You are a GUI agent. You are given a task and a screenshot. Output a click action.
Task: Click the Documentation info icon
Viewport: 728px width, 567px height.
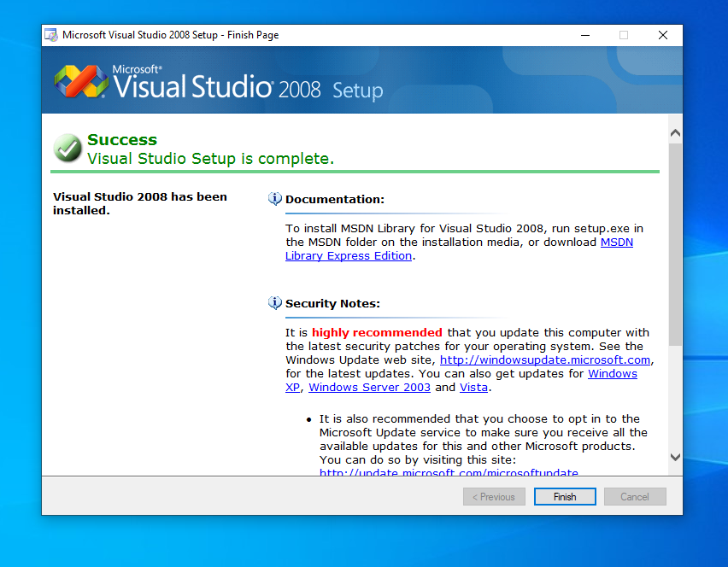coord(275,199)
